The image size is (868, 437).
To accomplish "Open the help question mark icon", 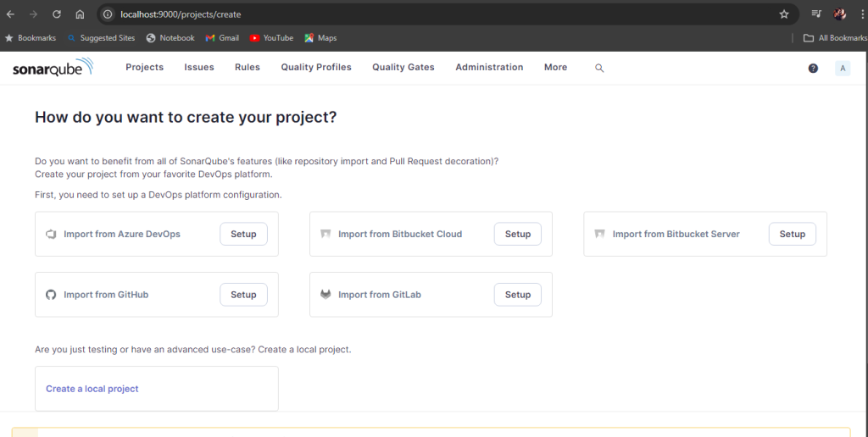I will pyautogui.click(x=813, y=68).
